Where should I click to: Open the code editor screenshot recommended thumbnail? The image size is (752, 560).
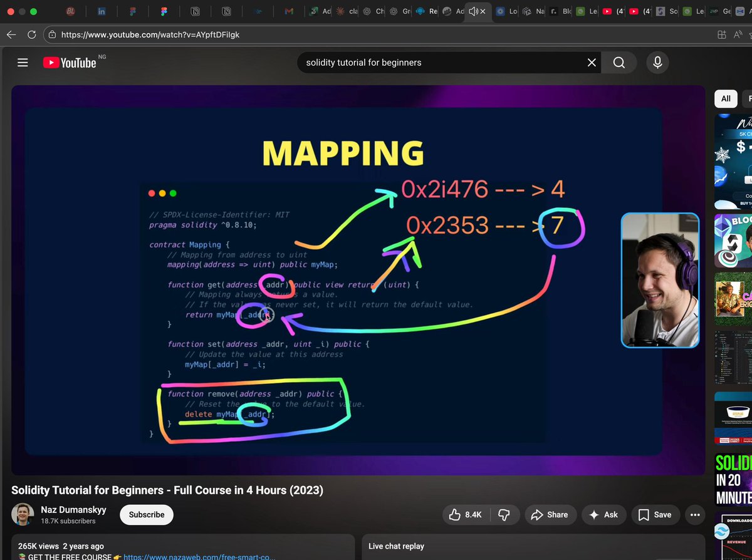733,359
